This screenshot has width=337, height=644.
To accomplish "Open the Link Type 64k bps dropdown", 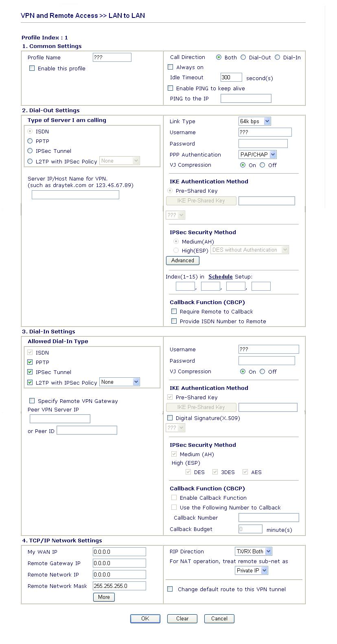I will point(255,121).
